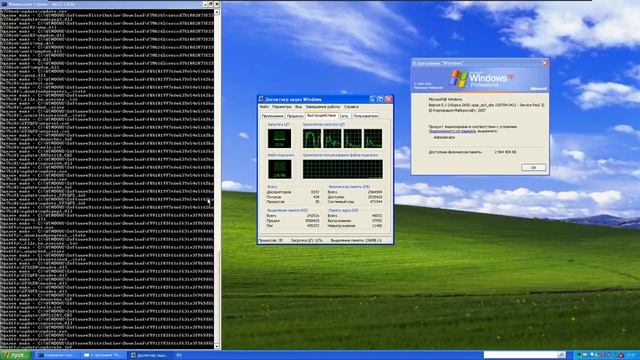Open the Пуск start menu
This screenshot has width=640, height=360.
[16, 355]
